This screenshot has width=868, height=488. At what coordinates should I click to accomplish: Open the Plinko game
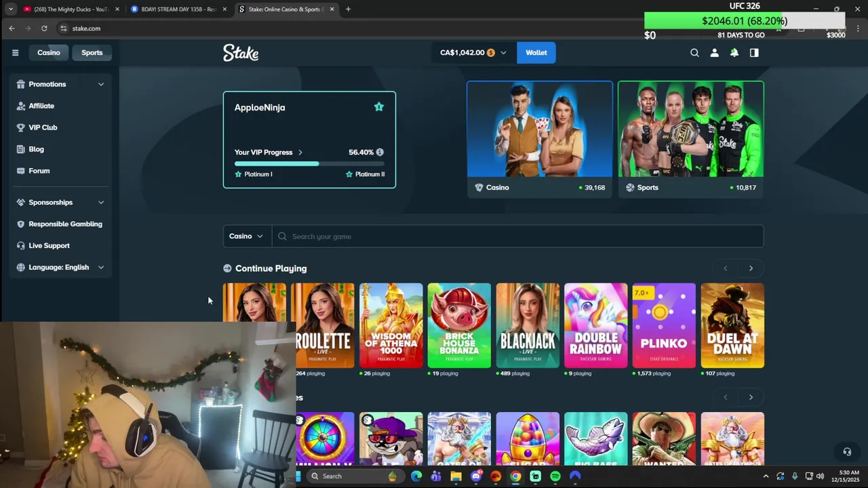tap(664, 325)
